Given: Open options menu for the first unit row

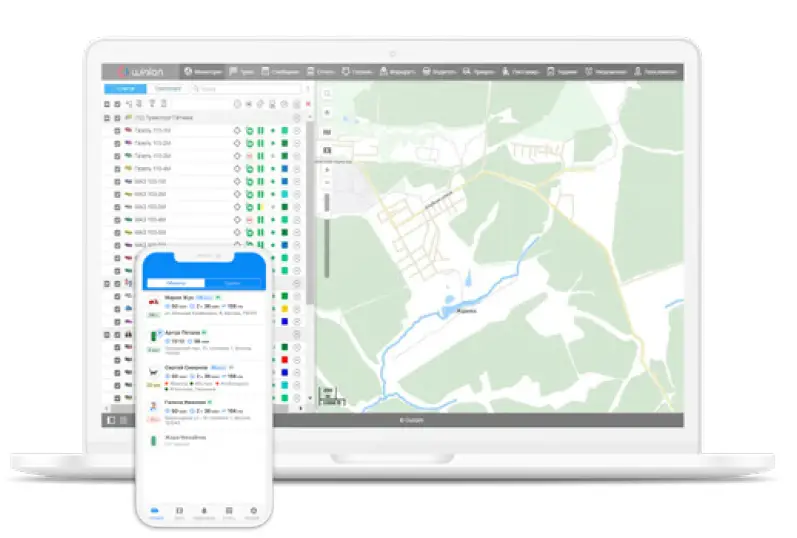Looking at the screenshot, I should (297, 131).
